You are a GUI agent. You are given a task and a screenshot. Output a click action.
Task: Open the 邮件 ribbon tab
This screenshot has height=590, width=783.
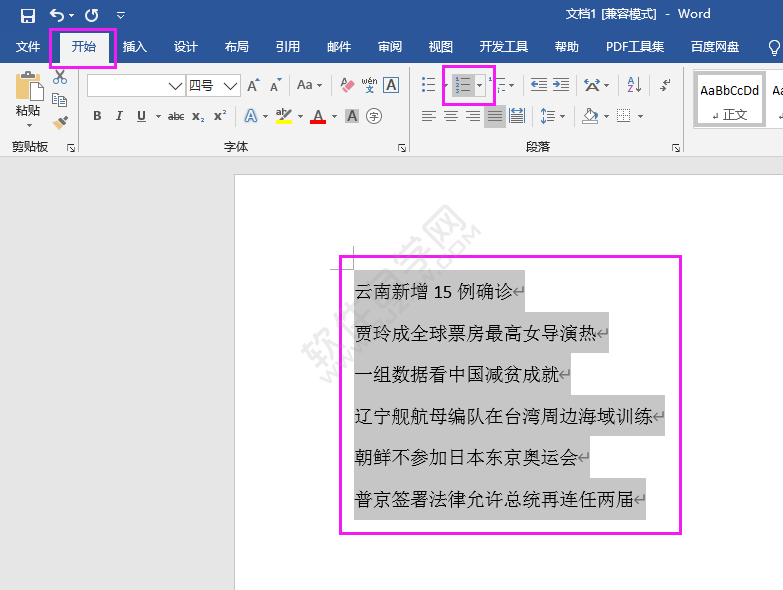(339, 46)
